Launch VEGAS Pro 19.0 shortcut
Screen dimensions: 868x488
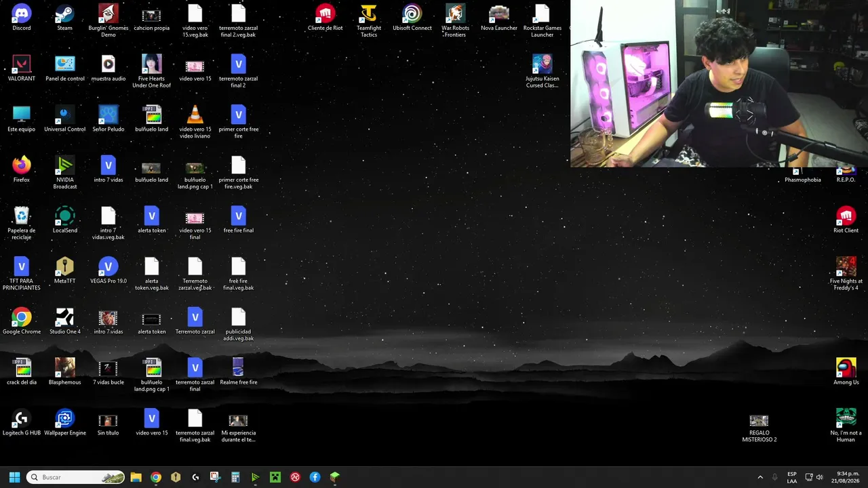108,271
